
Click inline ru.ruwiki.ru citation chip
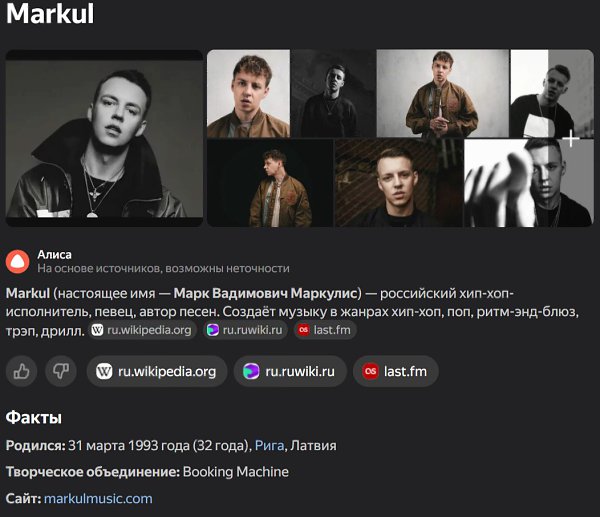246,330
